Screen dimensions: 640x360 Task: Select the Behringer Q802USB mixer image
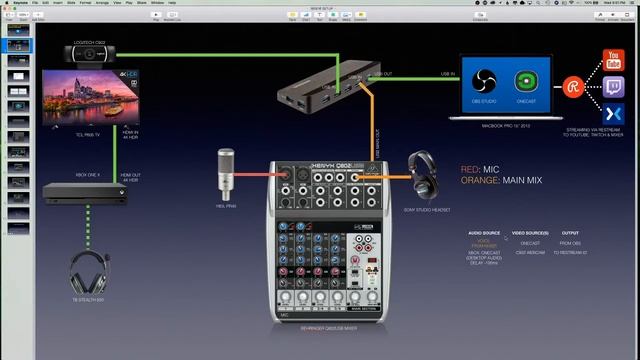pos(328,242)
